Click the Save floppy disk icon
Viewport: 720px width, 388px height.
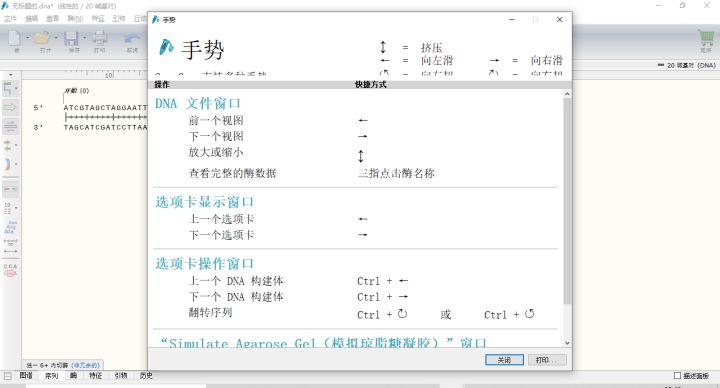(71, 38)
